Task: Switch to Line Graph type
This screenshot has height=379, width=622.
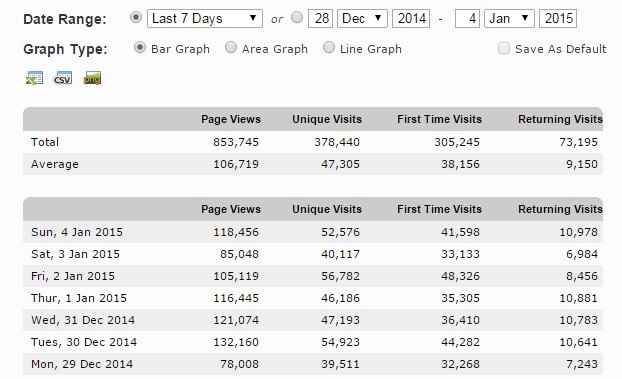Action: pos(328,48)
